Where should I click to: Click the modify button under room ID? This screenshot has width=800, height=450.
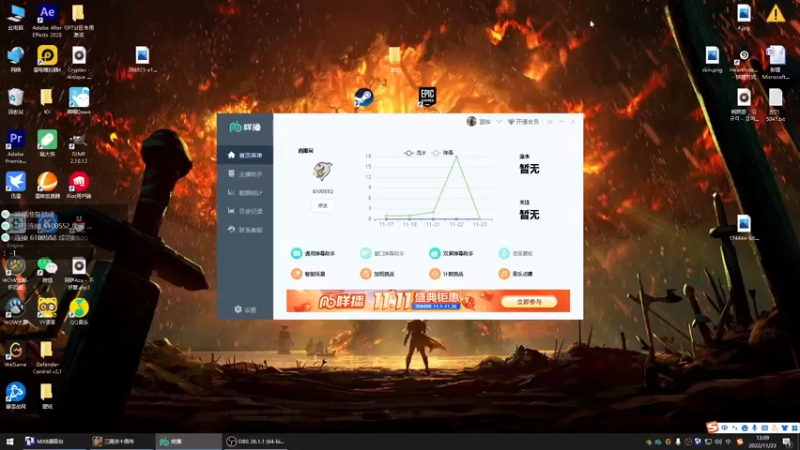tap(322, 206)
